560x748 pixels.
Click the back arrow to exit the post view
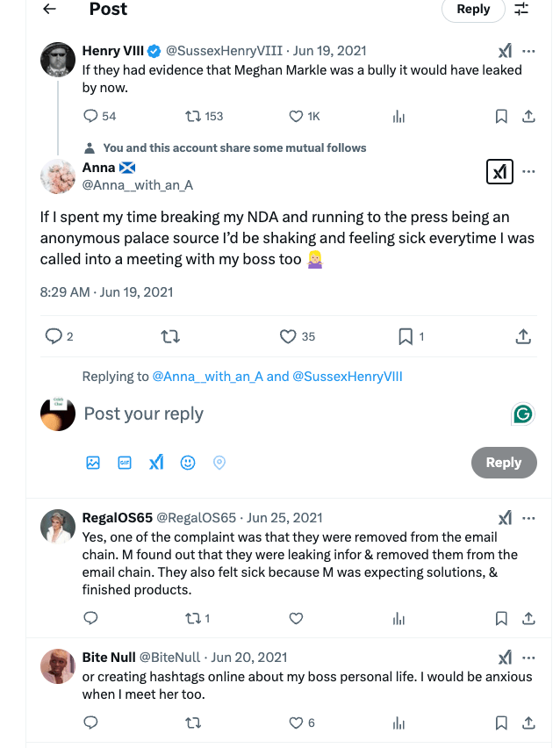[x=49, y=10]
